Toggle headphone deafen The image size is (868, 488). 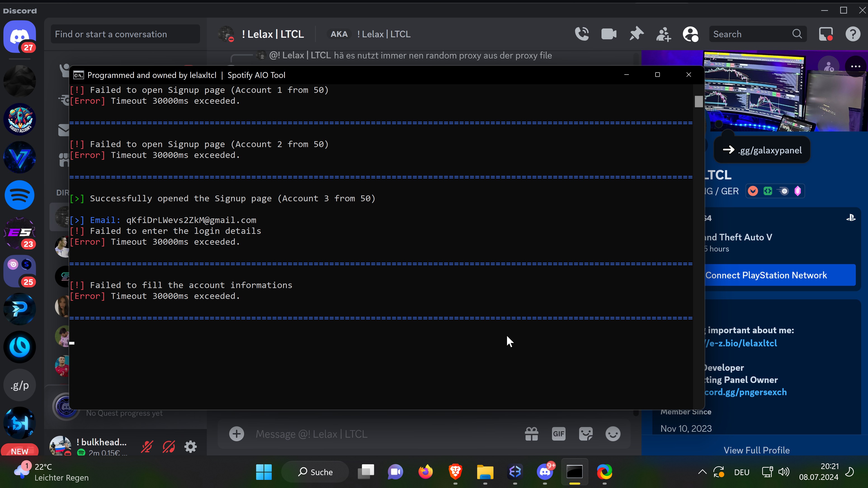(x=168, y=447)
